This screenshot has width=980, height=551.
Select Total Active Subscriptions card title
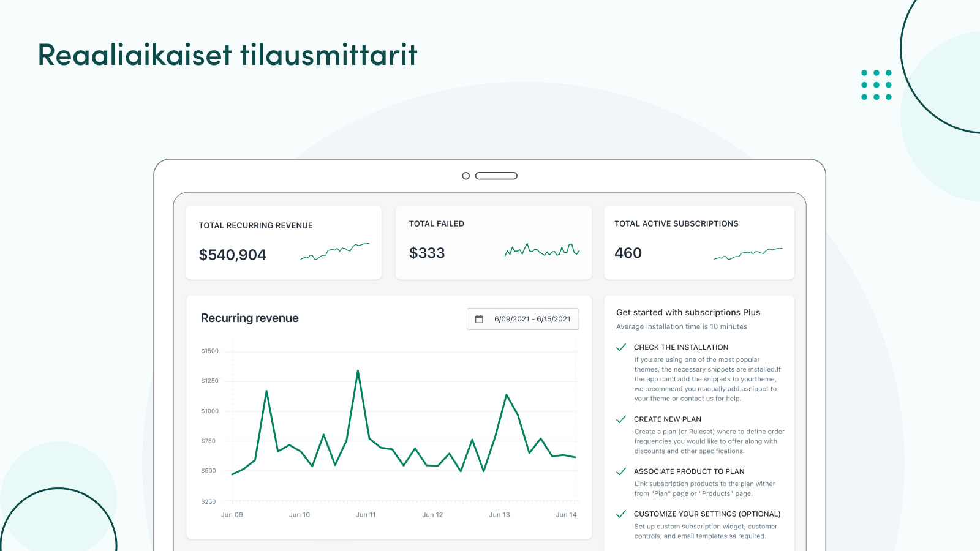(x=676, y=224)
